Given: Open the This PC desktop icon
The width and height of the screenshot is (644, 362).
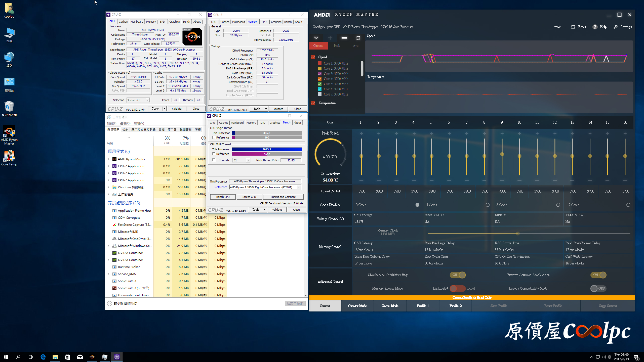Looking at the screenshot, I should (9, 35).
